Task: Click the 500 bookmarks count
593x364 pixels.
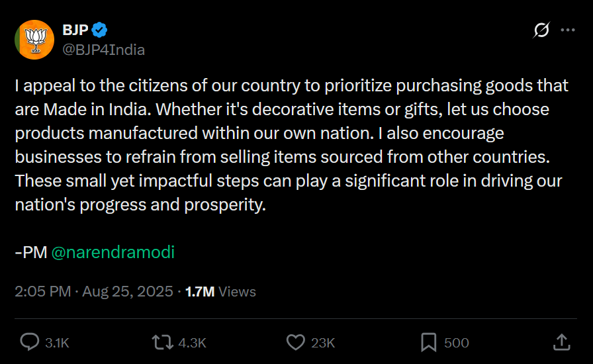Action: pos(457,343)
